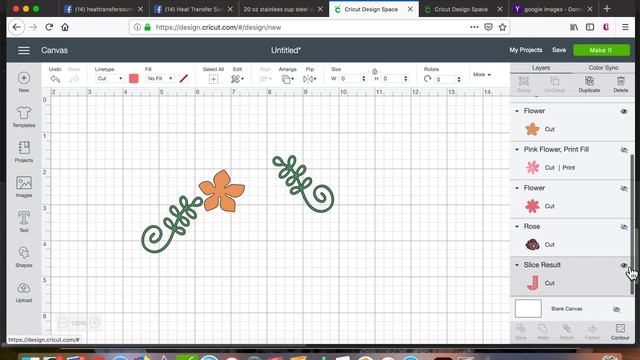Click the browser back button
The height and width of the screenshot is (360, 640).
coord(16,27)
